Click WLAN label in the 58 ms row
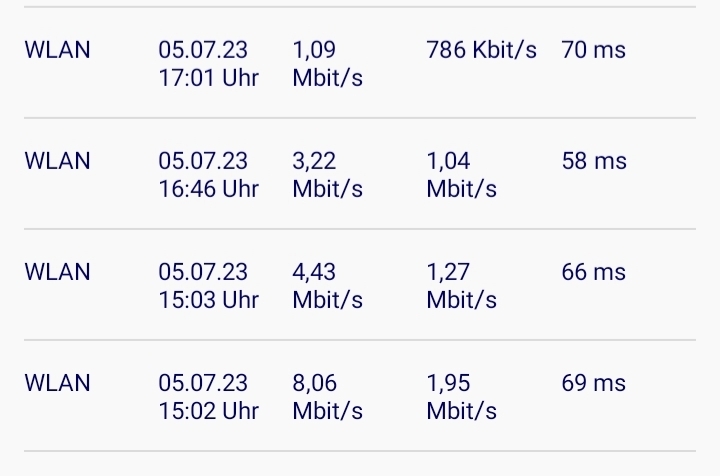Screen dimensions: 720x476 coord(57,161)
